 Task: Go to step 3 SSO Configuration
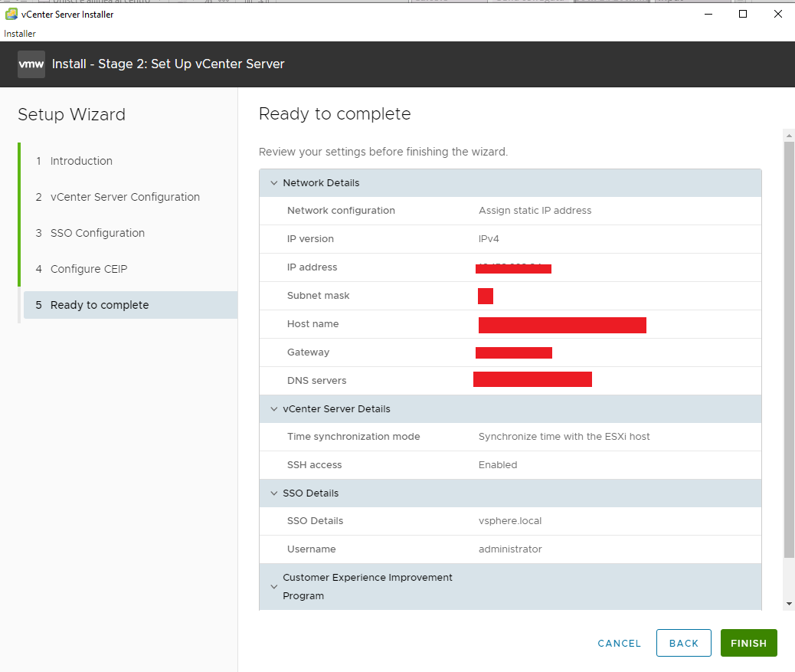[x=97, y=233]
